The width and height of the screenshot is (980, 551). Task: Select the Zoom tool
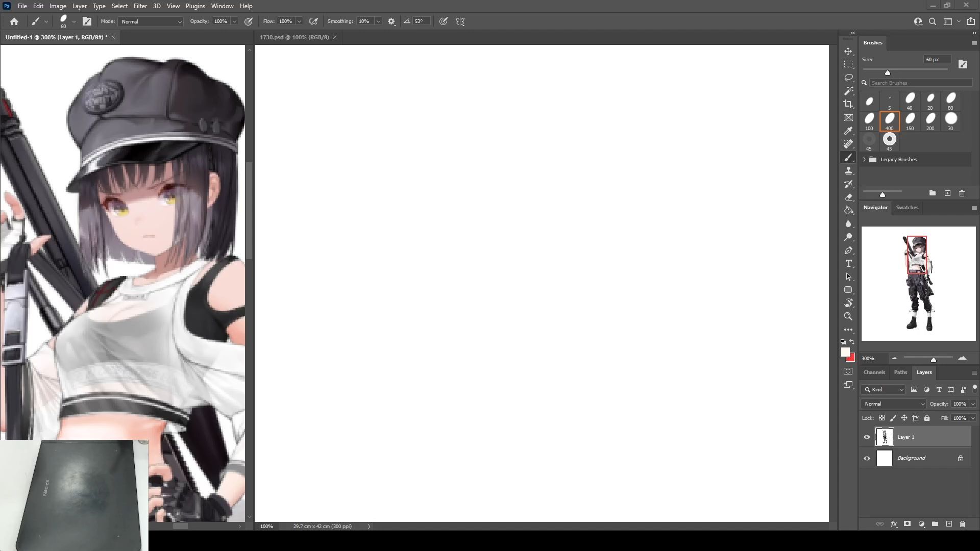coord(848,316)
